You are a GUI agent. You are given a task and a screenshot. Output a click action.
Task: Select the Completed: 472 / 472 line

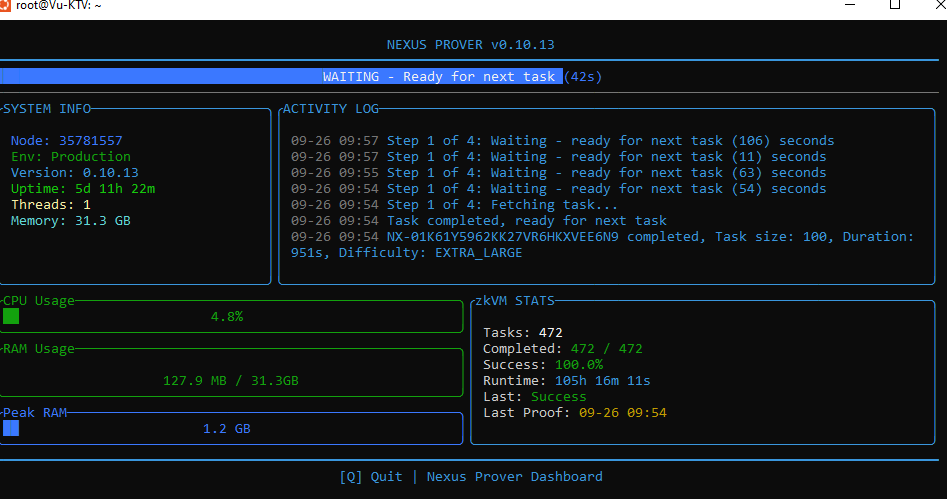pyautogui.click(x=563, y=349)
